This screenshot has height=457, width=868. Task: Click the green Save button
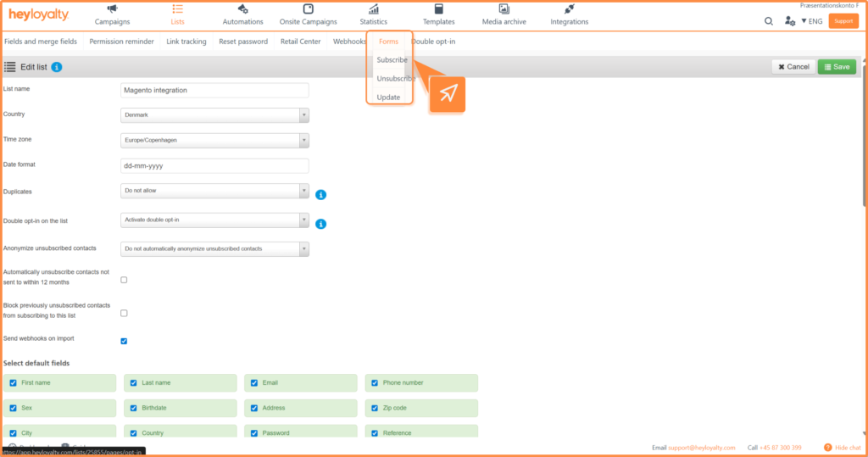(x=836, y=67)
